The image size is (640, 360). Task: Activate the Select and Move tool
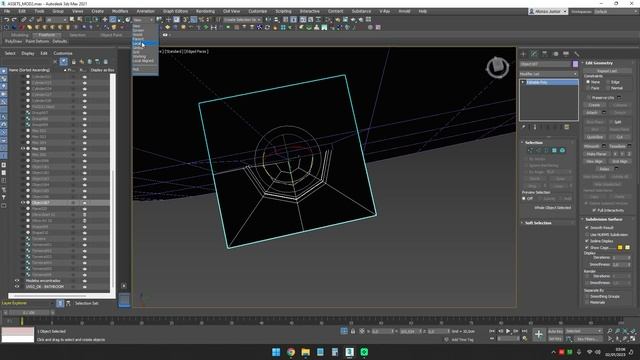click(104, 20)
